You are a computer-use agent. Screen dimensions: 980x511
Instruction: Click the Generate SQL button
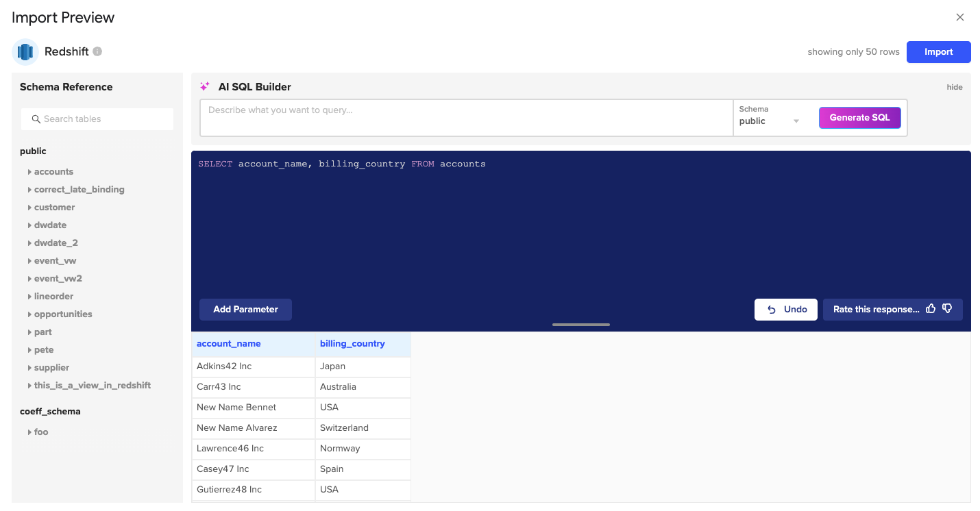click(859, 118)
